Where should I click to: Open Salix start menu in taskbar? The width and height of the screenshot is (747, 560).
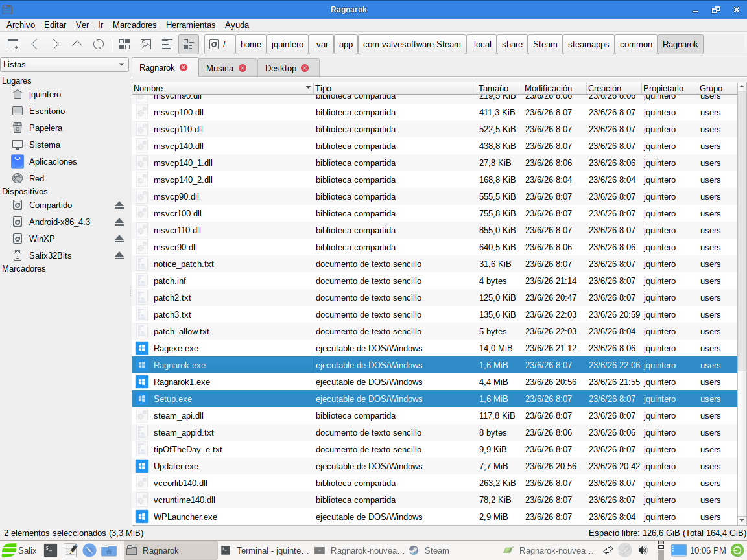pyautogui.click(x=19, y=550)
